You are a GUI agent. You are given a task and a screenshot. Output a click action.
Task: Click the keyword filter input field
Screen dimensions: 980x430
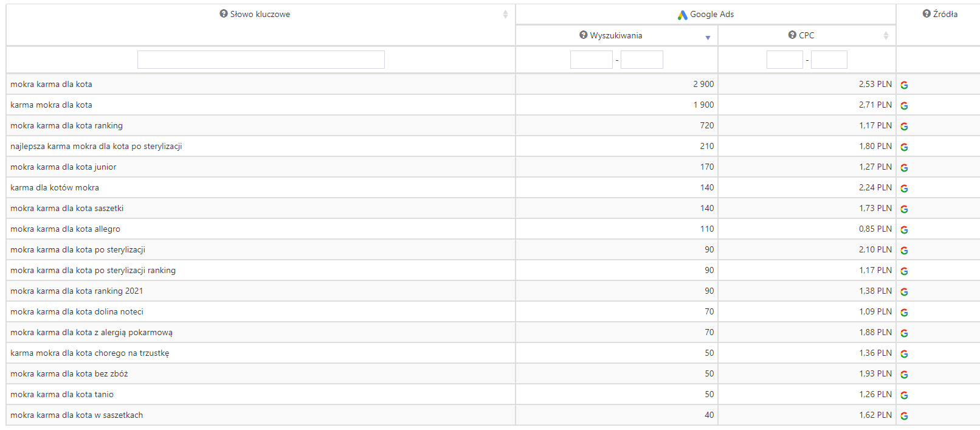261,60
